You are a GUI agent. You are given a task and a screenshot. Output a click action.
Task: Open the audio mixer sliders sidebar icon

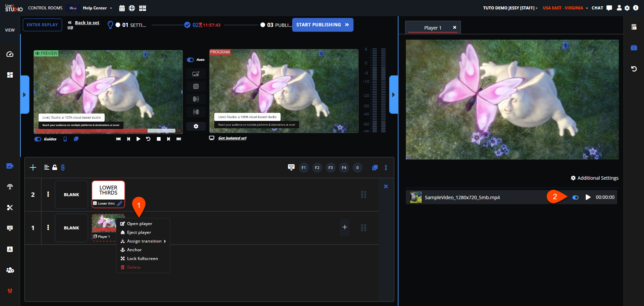10,291
